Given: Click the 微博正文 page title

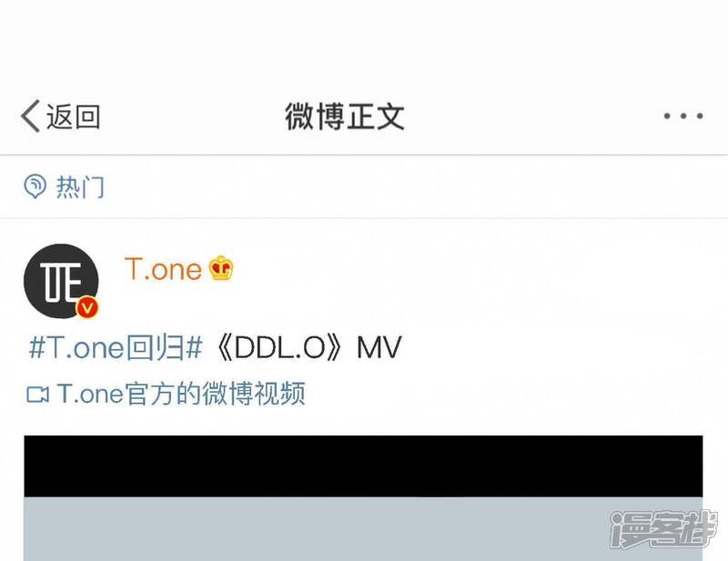Looking at the screenshot, I should click(345, 116).
